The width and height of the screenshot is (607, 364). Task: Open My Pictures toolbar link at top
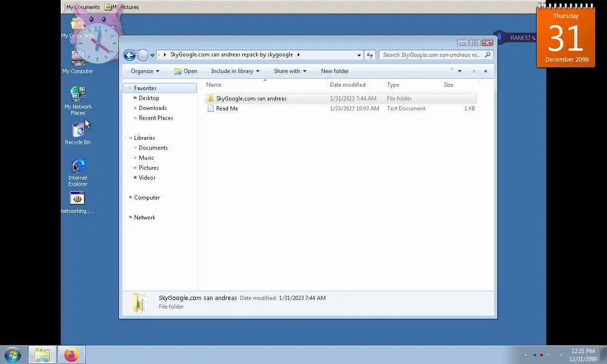pyautogui.click(x=122, y=7)
